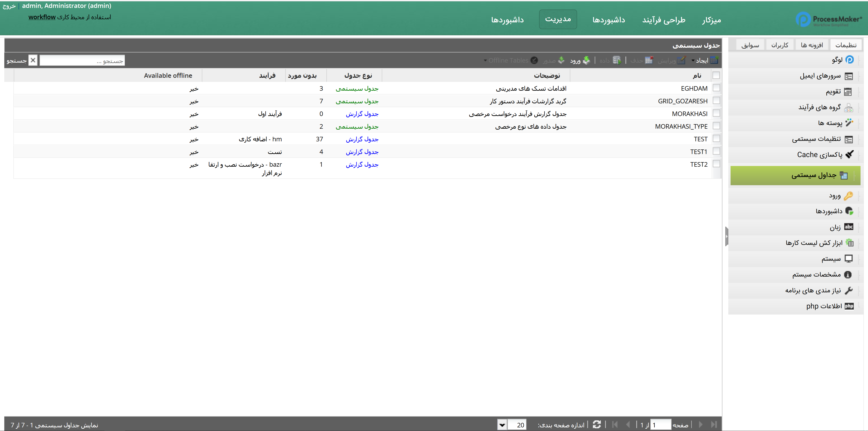Collapse the right sidebar using splitter handle

[726, 236]
